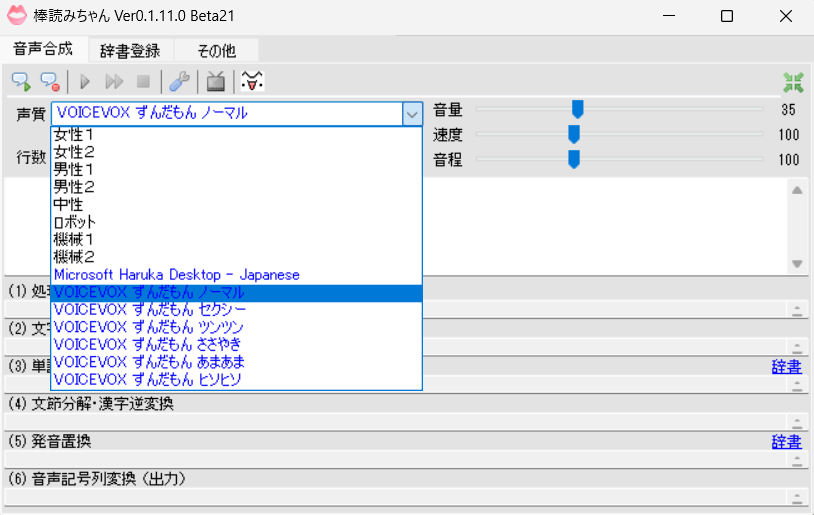Choose VOICEVOX ずんだもん セクシー voice
The image size is (814, 515).
click(x=236, y=310)
